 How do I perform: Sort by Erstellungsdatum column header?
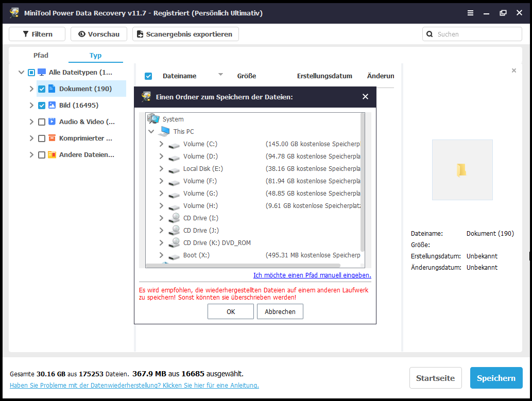[324, 76]
